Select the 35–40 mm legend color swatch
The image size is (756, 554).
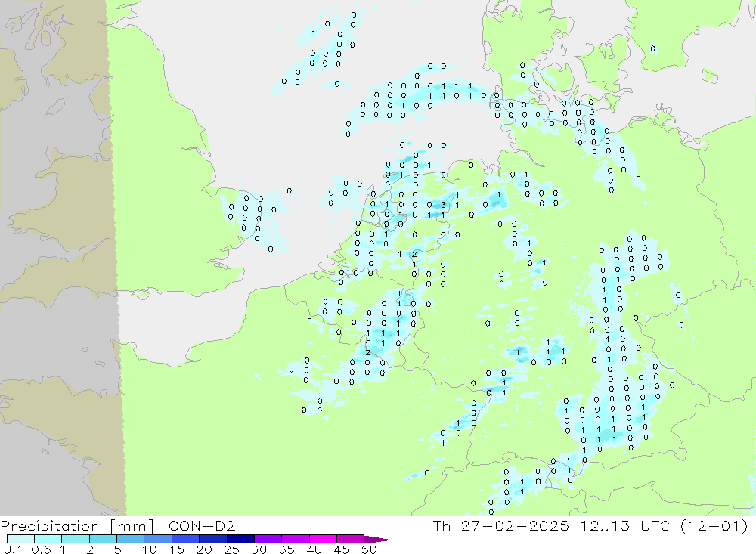(x=295, y=539)
